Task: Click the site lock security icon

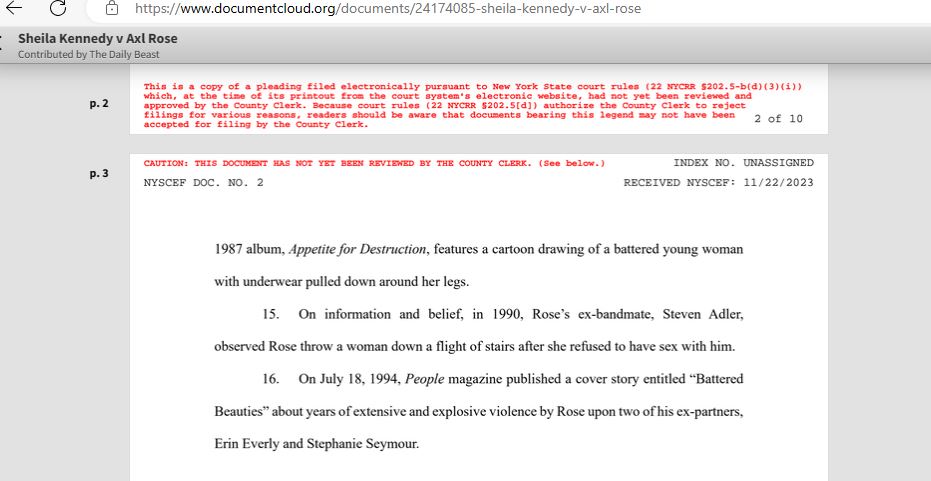Action: (x=112, y=8)
